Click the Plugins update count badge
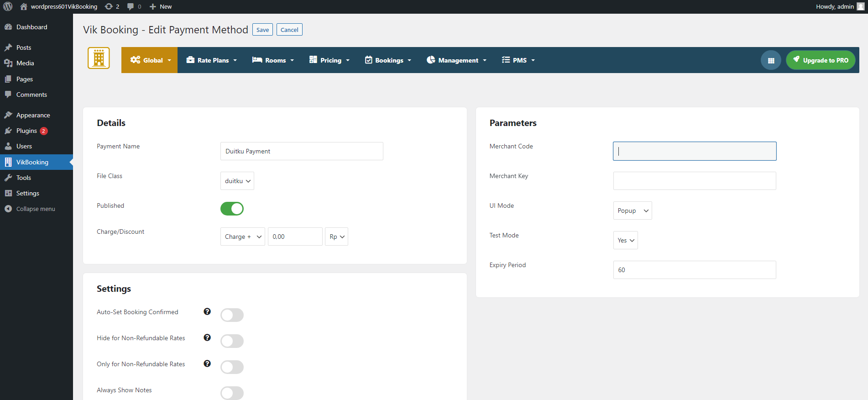This screenshot has width=868, height=400. pos(44,131)
